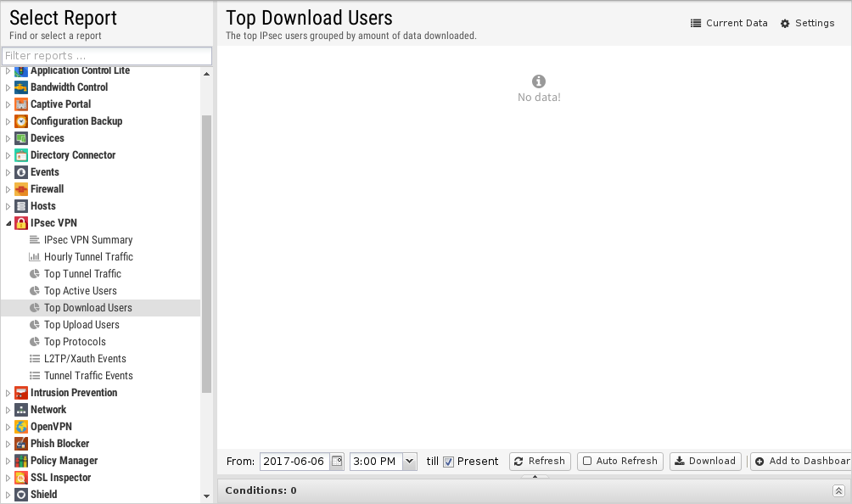Viewport: 852px width, 504px height.
Task: Click the report list scrollbar thumb
Action: (x=206, y=254)
